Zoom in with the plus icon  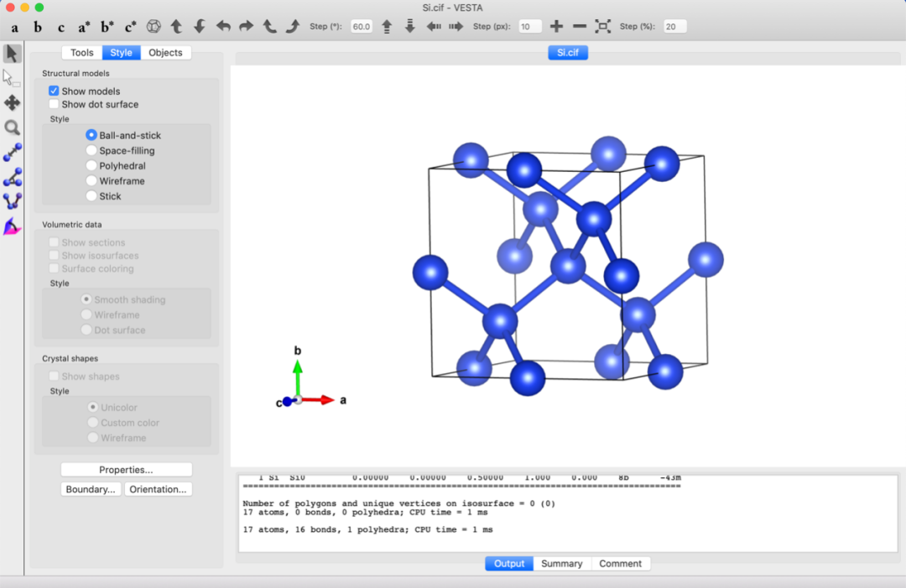point(556,27)
